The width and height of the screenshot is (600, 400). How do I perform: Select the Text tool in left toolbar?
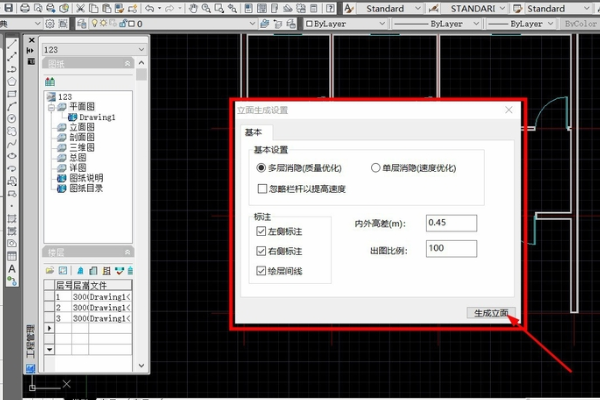pos(12,268)
